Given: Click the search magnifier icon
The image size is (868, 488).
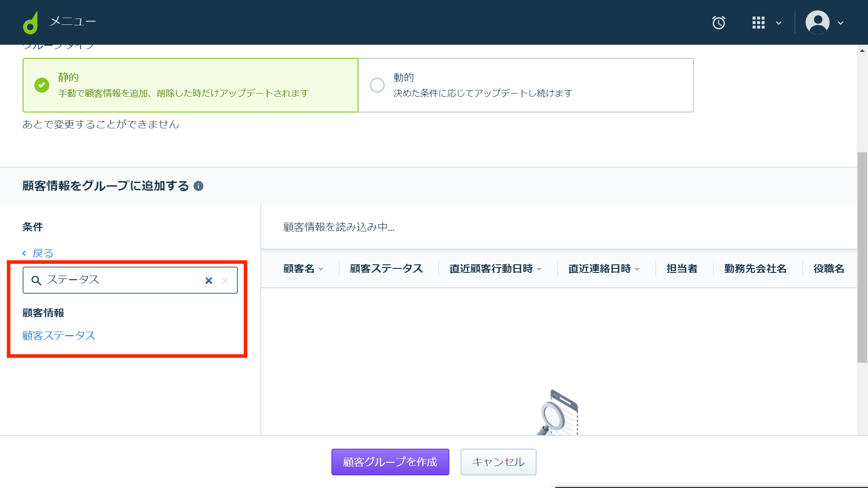Looking at the screenshot, I should point(36,281).
